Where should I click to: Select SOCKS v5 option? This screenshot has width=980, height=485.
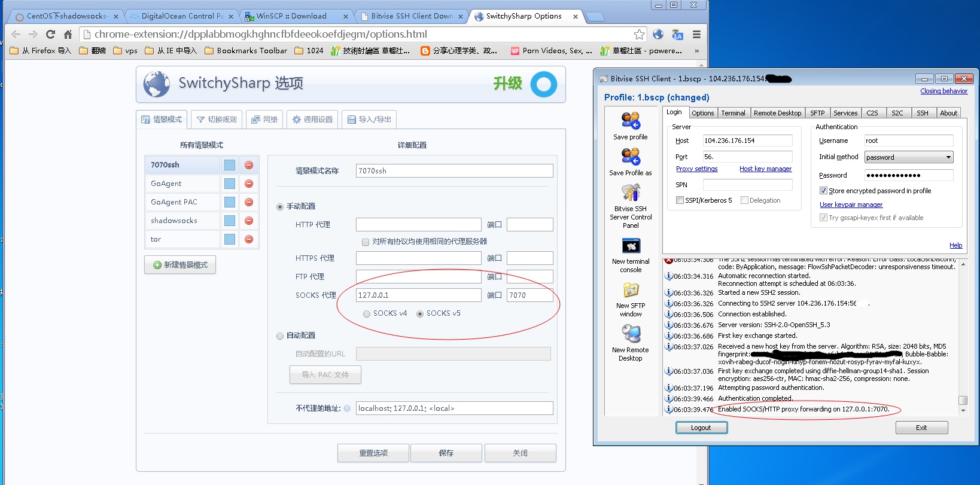420,314
